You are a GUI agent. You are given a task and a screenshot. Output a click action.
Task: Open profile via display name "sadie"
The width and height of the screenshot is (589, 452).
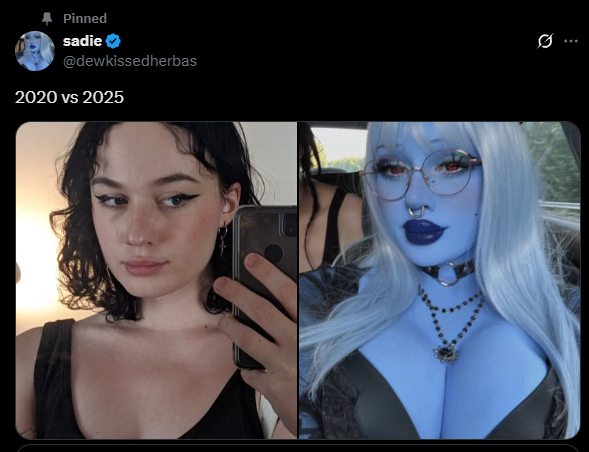[x=82, y=41]
